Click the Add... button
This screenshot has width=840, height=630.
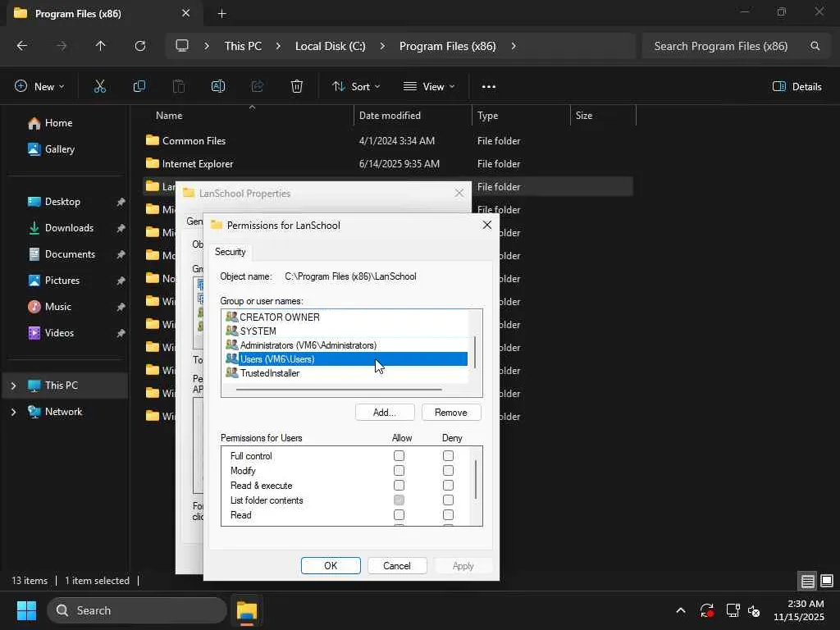click(x=384, y=413)
